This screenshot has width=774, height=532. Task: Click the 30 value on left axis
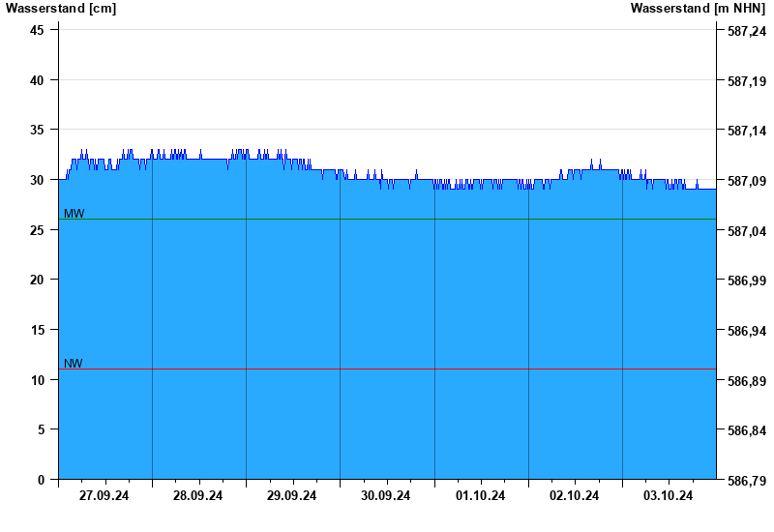[37, 180]
